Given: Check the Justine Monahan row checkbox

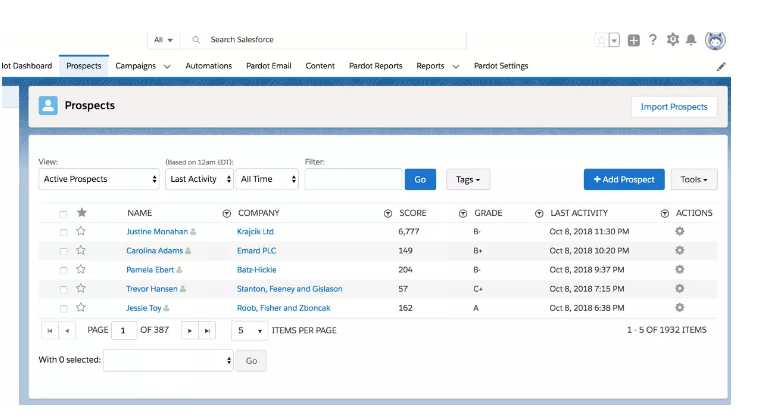Looking at the screenshot, I should [x=63, y=232].
